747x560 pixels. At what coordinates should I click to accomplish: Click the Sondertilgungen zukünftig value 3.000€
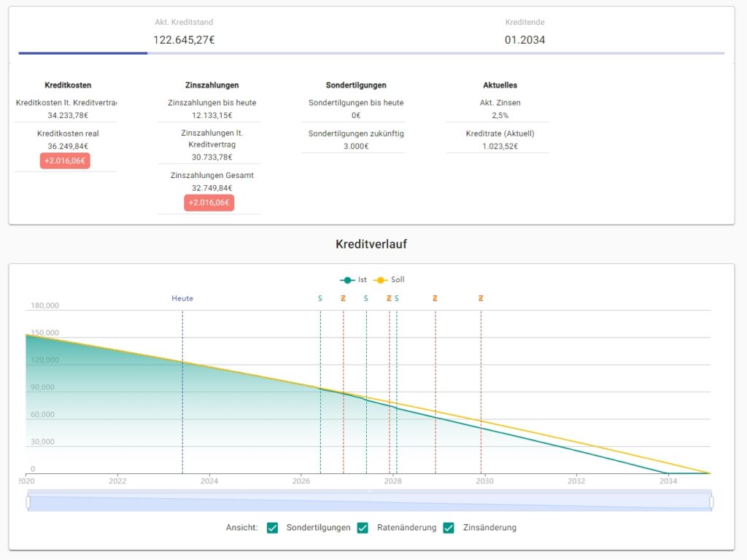(x=356, y=146)
